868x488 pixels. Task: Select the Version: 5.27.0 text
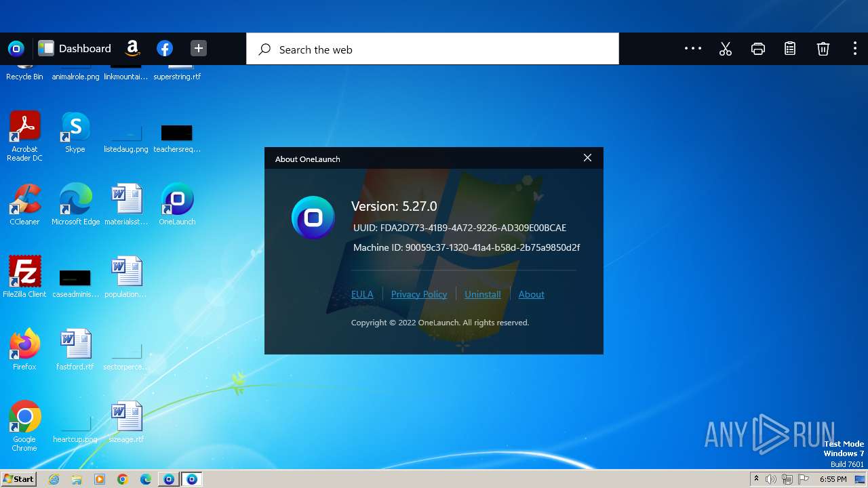(394, 206)
